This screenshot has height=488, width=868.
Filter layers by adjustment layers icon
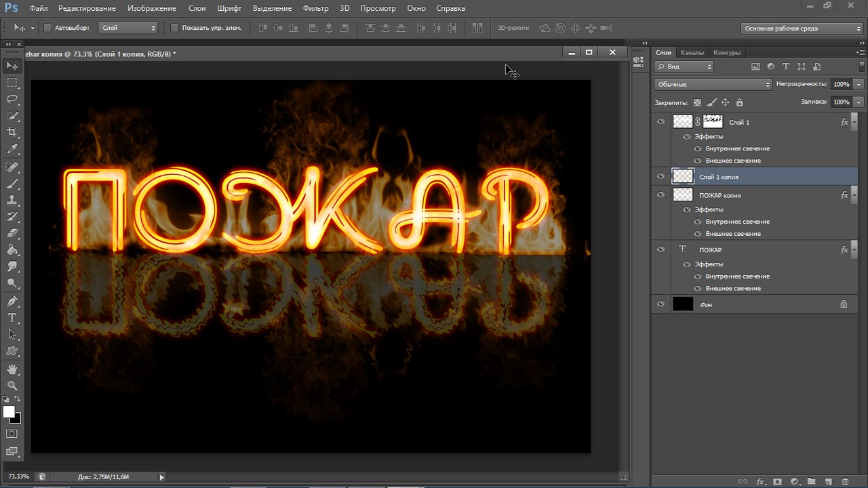(x=771, y=66)
